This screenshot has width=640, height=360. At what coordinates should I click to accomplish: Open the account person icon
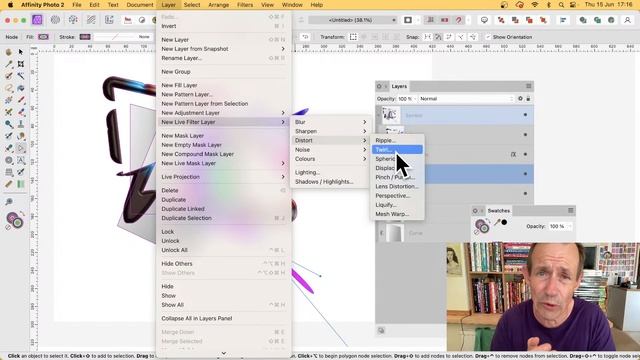[627, 20]
